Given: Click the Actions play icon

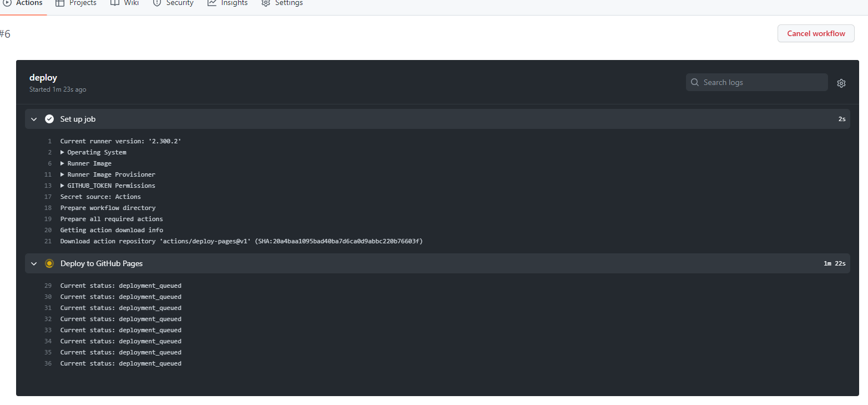Looking at the screenshot, I should click(7, 3).
